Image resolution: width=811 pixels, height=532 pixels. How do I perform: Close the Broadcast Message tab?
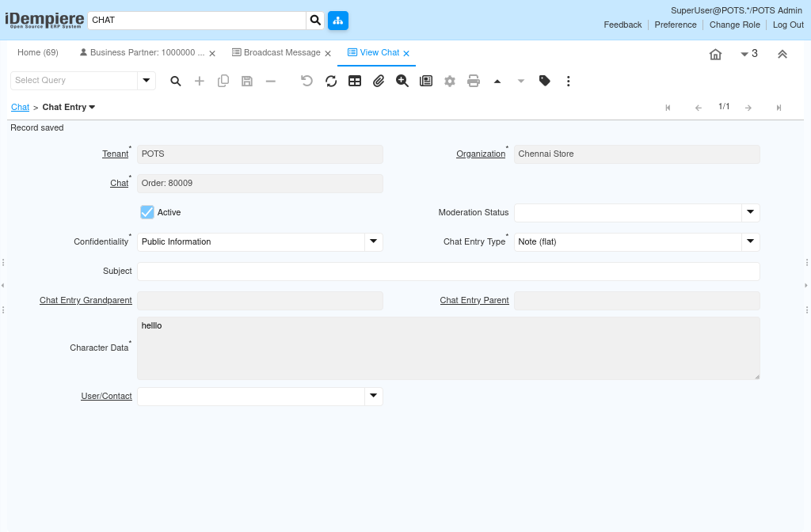(x=327, y=53)
